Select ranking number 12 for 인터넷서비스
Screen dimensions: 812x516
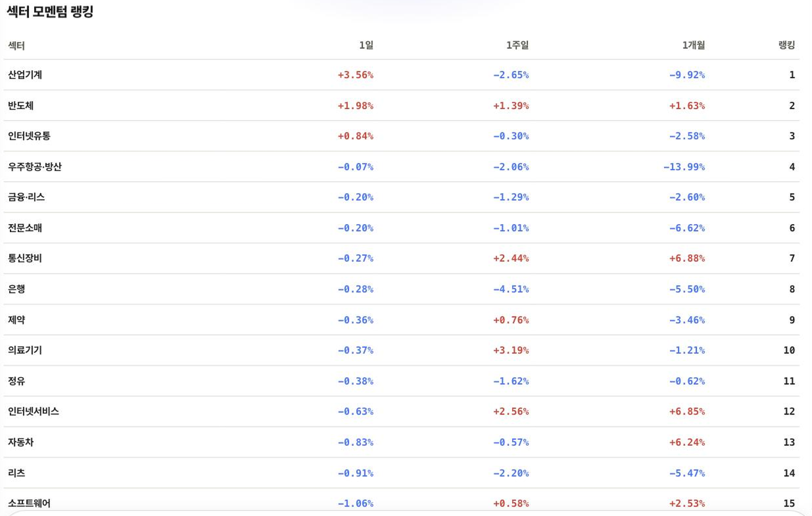coord(789,412)
